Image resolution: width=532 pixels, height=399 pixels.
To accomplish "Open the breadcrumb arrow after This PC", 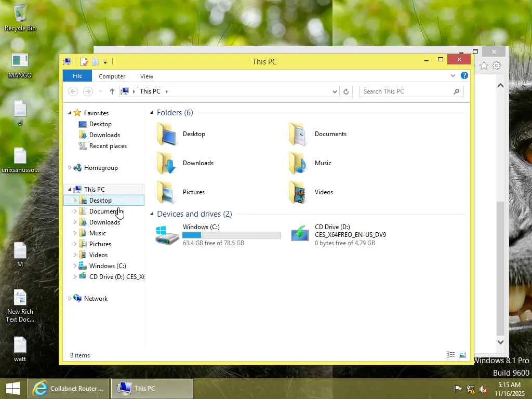I will [167, 91].
